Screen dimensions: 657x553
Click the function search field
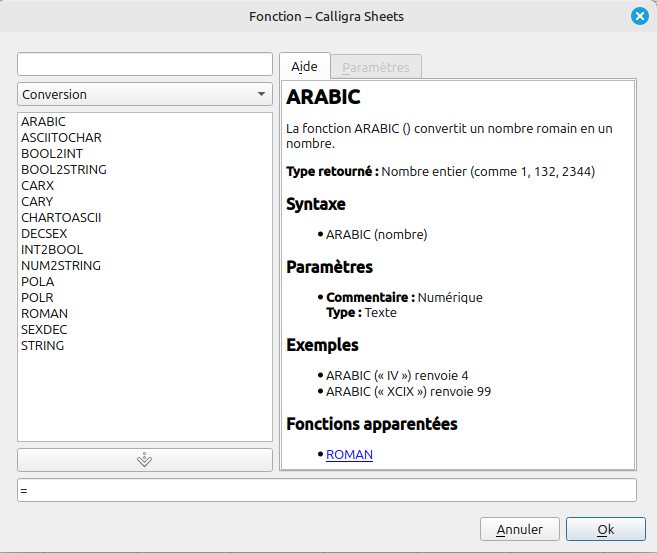point(145,64)
